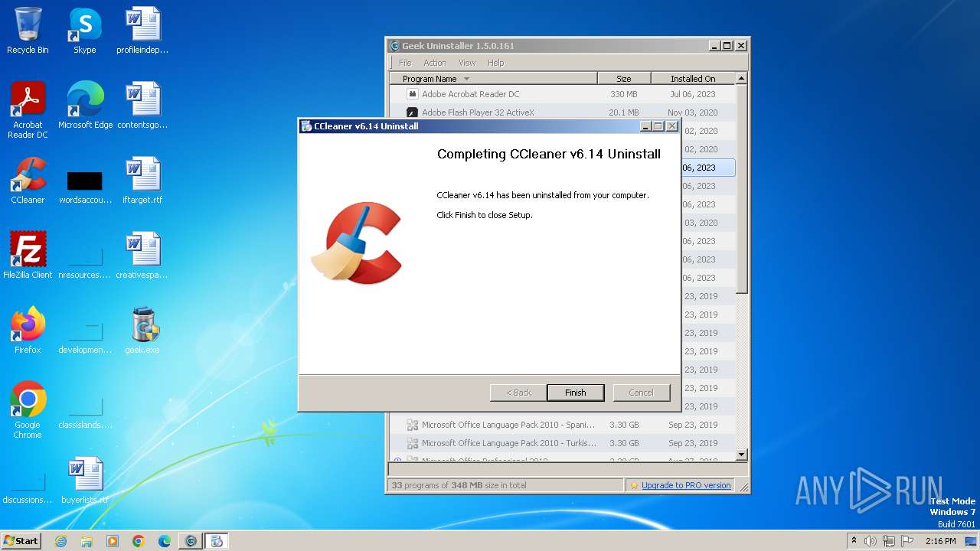Open File Explorer from taskbar
This screenshot has width=980, height=551.
[87, 541]
